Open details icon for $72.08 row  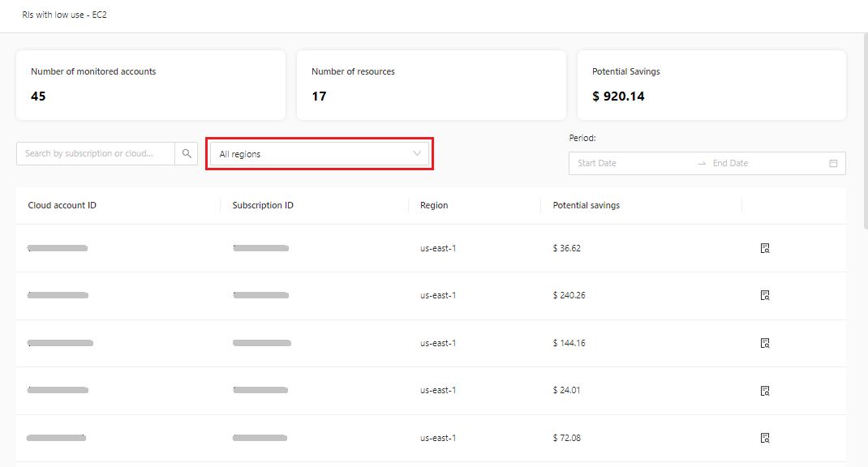[764, 438]
